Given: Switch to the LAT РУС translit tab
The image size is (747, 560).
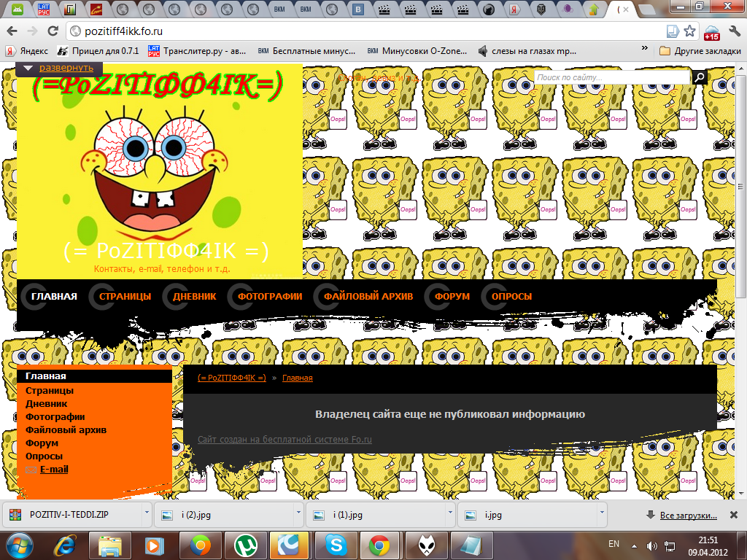Looking at the screenshot, I should pos(43,9).
